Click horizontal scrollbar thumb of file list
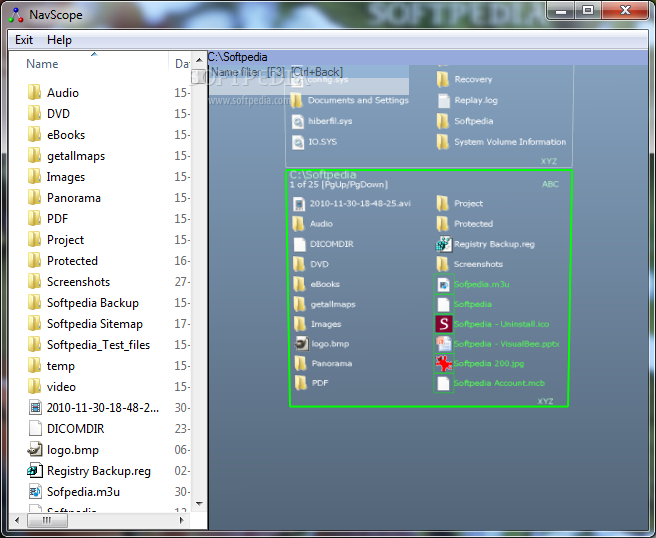The width and height of the screenshot is (656, 538). [x=47, y=520]
